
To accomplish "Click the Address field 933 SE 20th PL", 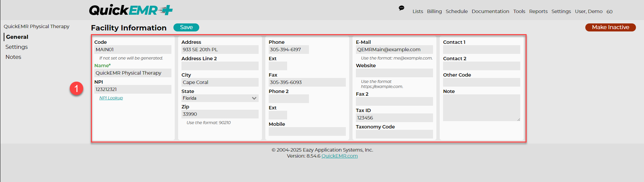I will tap(220, 50).
